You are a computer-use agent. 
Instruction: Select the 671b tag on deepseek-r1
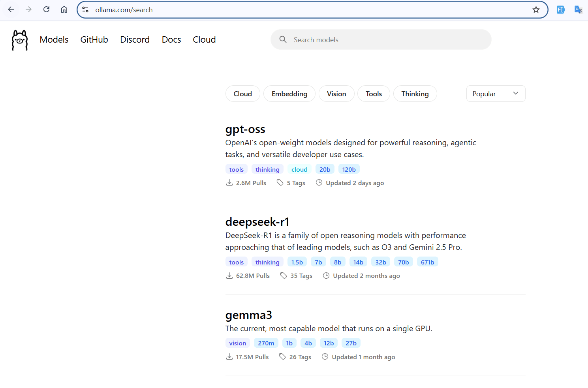(x=427, y=262)
